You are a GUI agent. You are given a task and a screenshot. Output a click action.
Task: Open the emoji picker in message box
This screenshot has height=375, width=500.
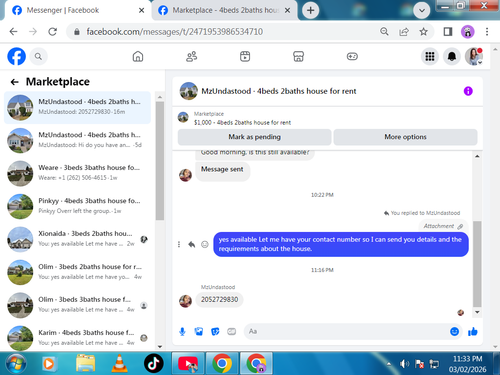coord(454,331)
